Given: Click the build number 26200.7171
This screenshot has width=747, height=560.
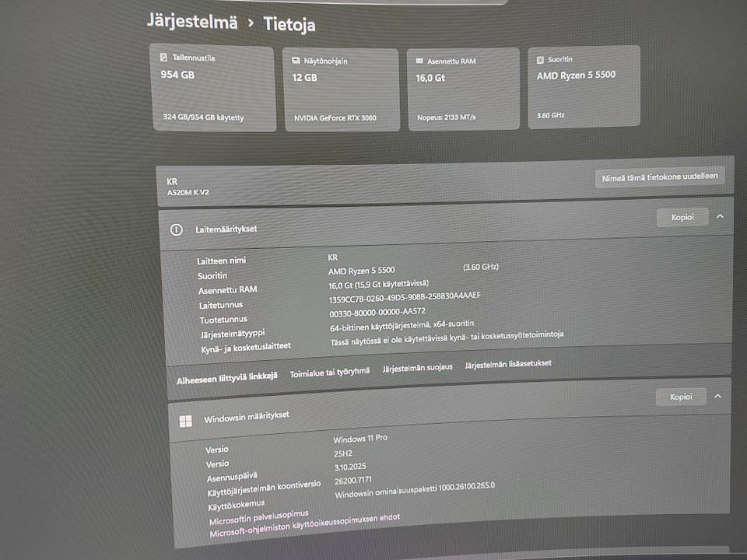Looking at the screenshot, I should point(353,481).
